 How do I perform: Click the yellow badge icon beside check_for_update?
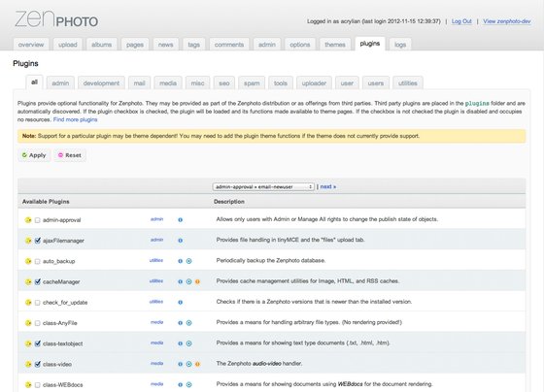(x=28, y=302)
